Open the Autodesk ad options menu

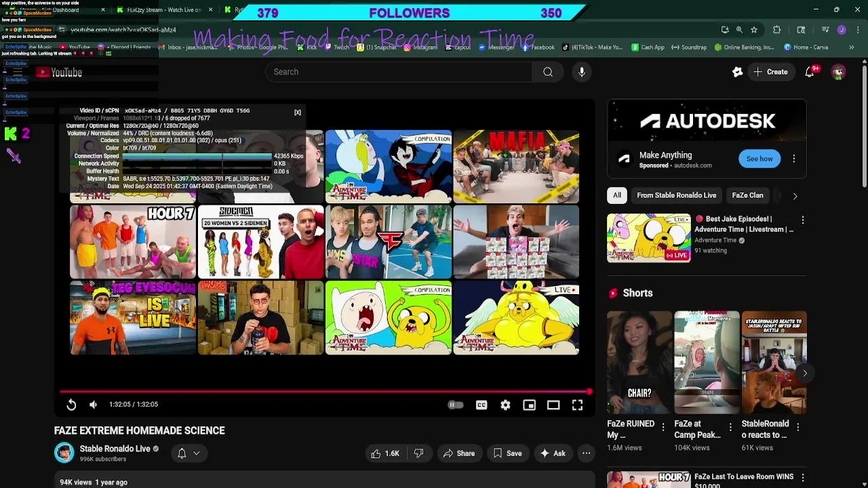coord(794,159)
